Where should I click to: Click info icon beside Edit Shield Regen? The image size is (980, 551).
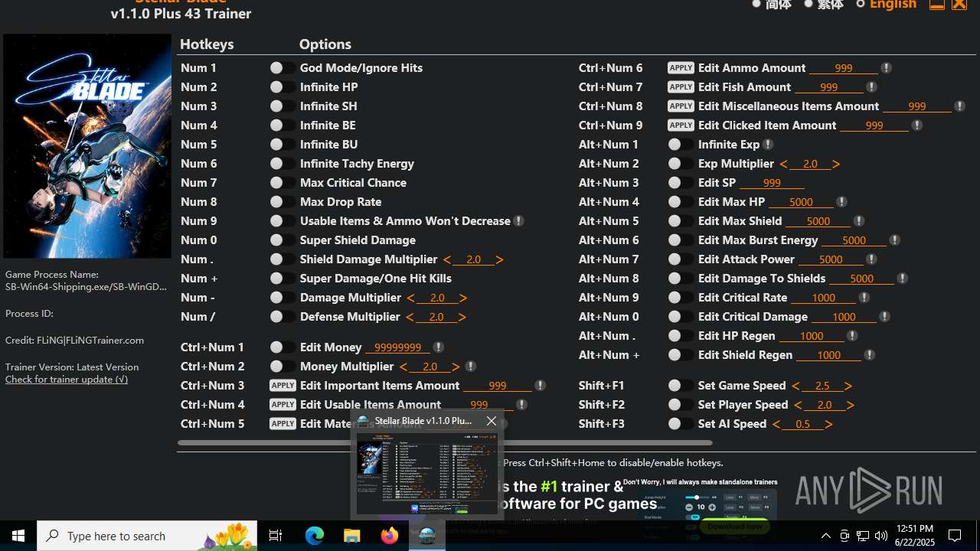pyautogui.click(x=869, y=355)
